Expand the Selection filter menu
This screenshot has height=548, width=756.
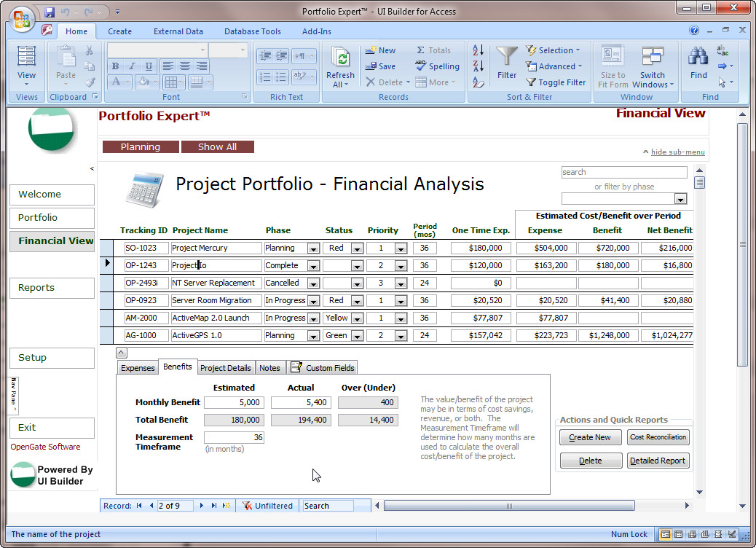point(553,50)
